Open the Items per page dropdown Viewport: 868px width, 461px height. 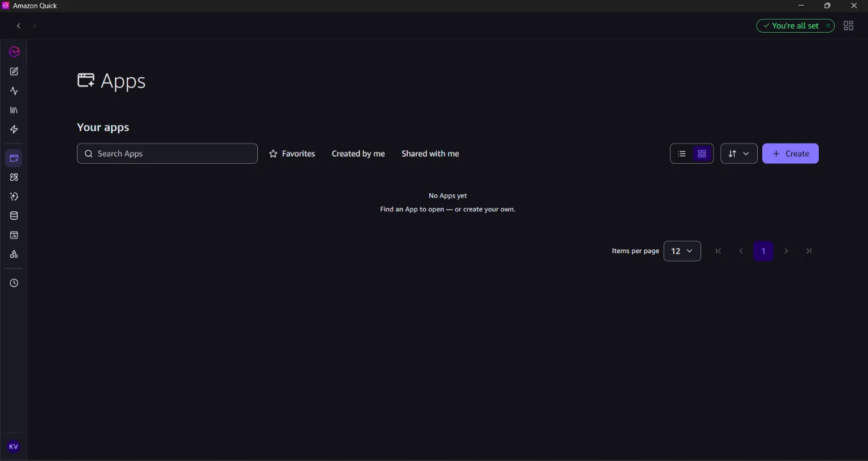(x=682, y=251)
